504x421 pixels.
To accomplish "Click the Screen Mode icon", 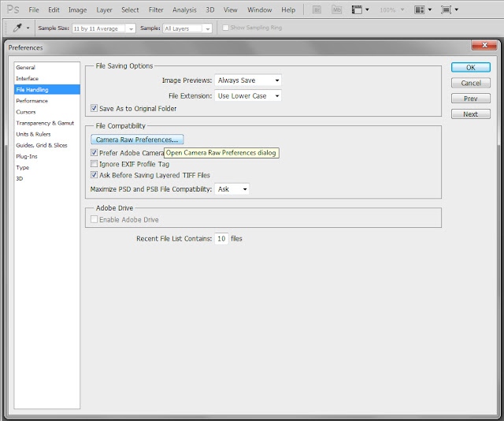I will (447, 10).
